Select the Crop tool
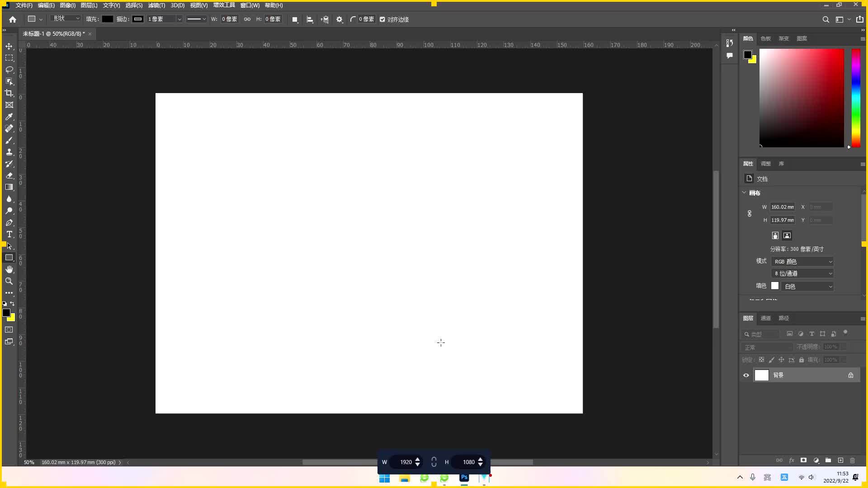 9,93
